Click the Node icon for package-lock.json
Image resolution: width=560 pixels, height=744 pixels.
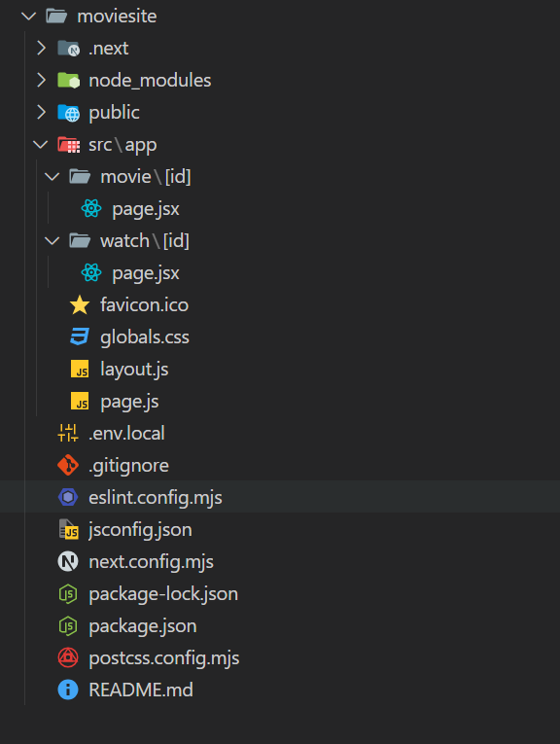(68, 593)
